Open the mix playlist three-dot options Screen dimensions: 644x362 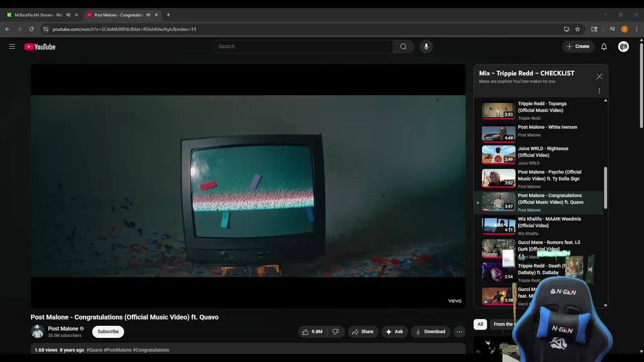point(599,91)
